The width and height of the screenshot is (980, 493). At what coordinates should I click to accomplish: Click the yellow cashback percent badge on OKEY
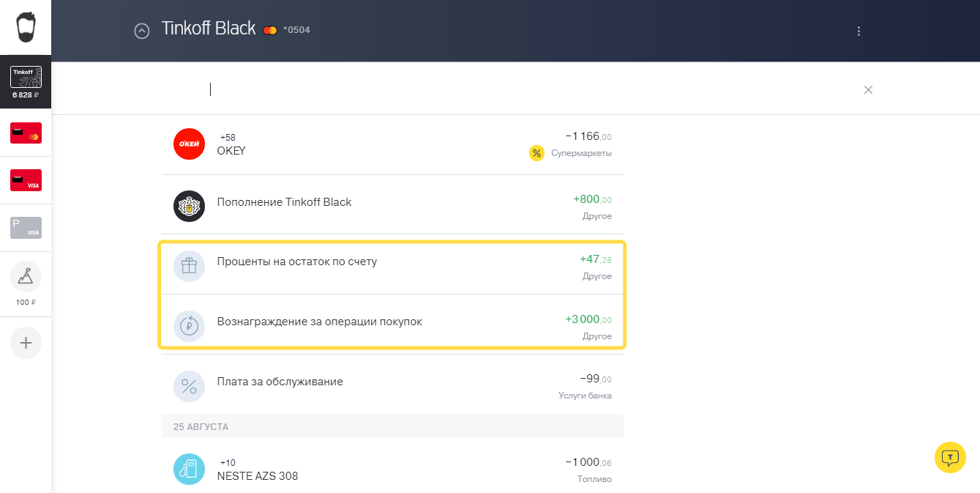[536, 153]
